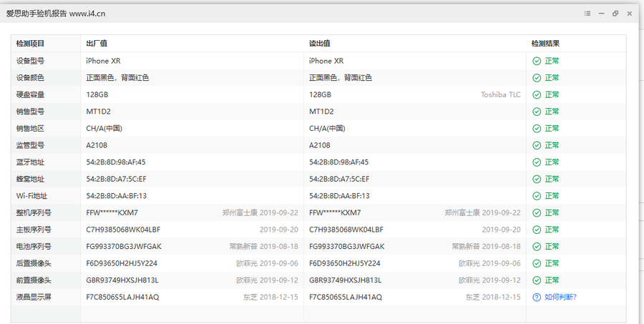
Task: Click green check icon in 销售型号 row
Action: pyautogui.click(x=537, y=112)
